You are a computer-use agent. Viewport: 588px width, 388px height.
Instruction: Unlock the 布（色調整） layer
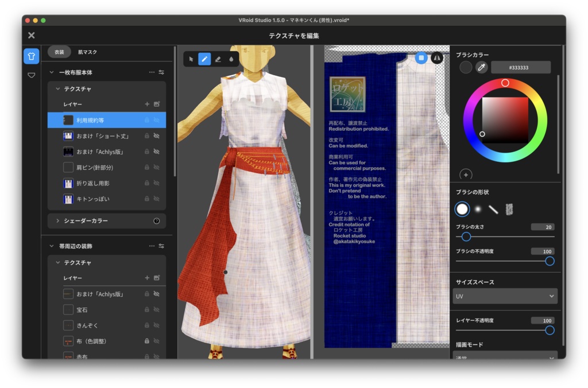pyautogui.click(x=147, y=341)
